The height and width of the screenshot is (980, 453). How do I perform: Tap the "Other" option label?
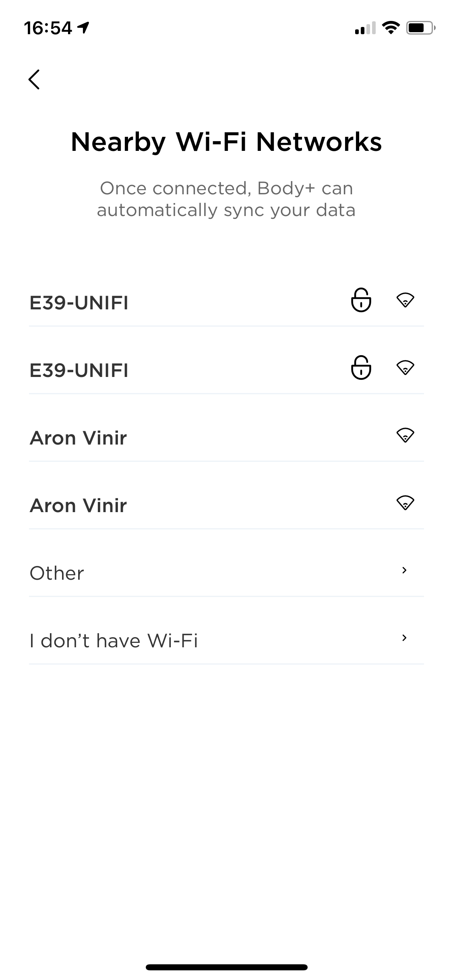point(57,573)
